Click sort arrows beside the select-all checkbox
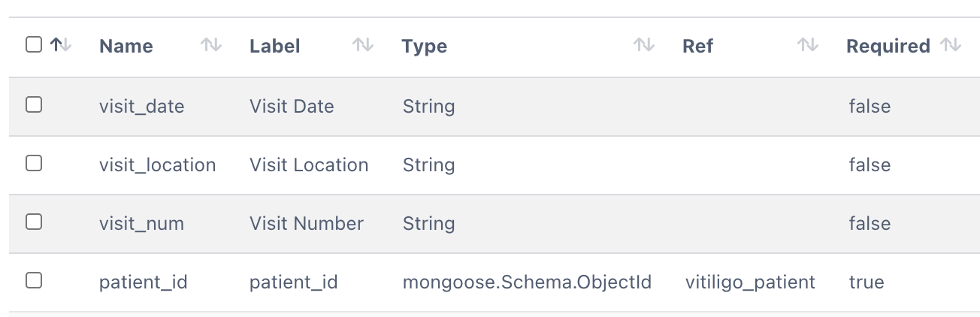 pos(61,46)
